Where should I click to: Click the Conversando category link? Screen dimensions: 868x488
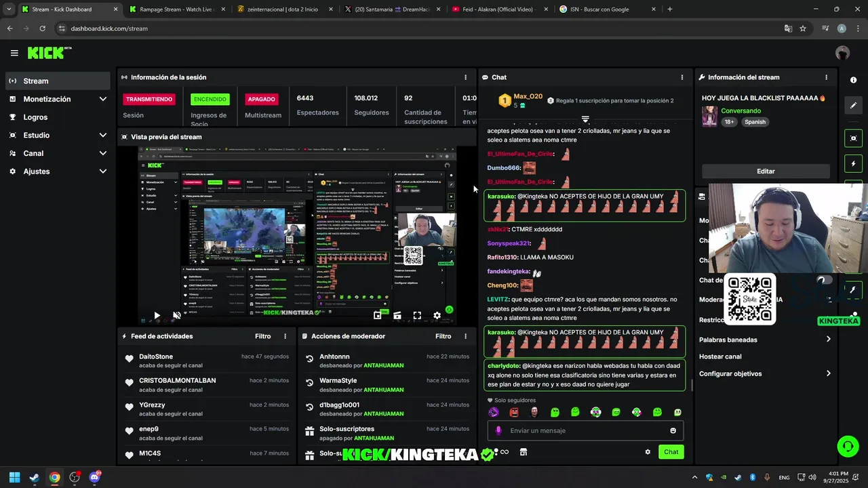point(741,111)
